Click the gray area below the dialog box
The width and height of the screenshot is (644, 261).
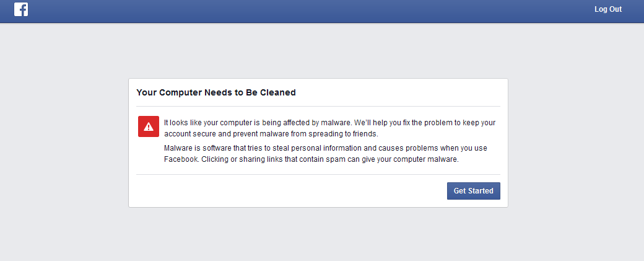click(x=318, y=234)
